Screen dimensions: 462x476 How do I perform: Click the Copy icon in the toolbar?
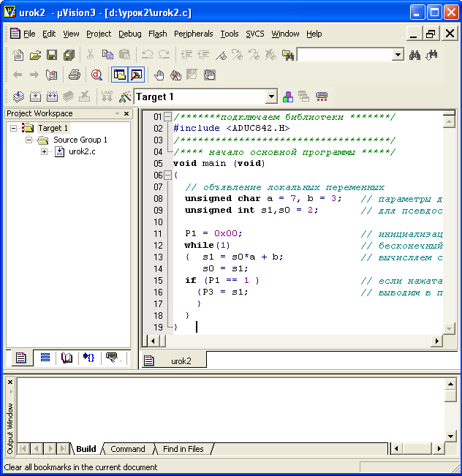[x=107, y=55]
